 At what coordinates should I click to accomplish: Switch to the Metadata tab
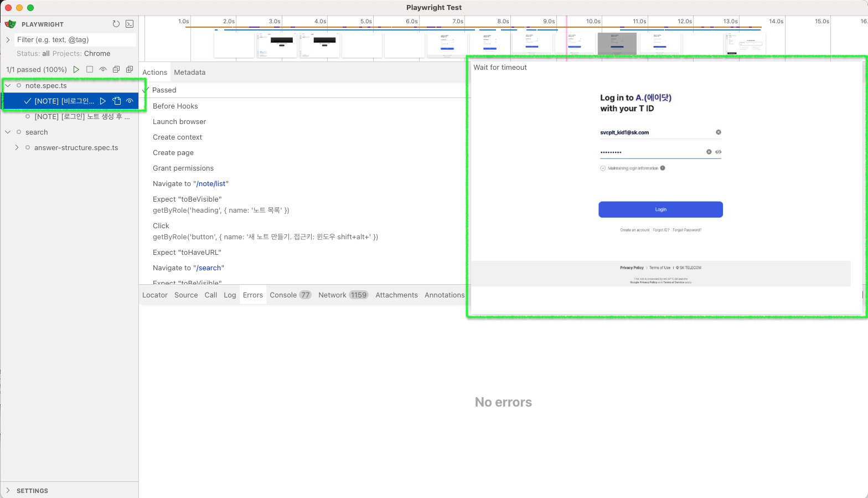pyautogui.click(x=189, y=72)
